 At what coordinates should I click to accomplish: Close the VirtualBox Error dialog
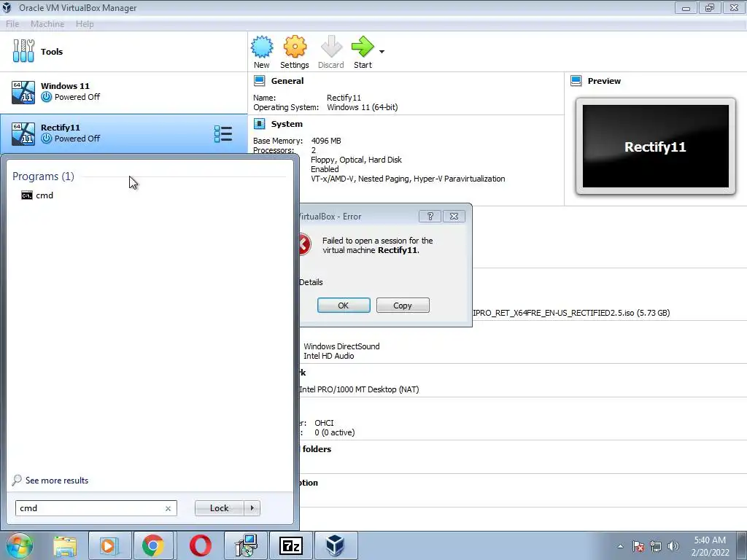tap(454, 216)
